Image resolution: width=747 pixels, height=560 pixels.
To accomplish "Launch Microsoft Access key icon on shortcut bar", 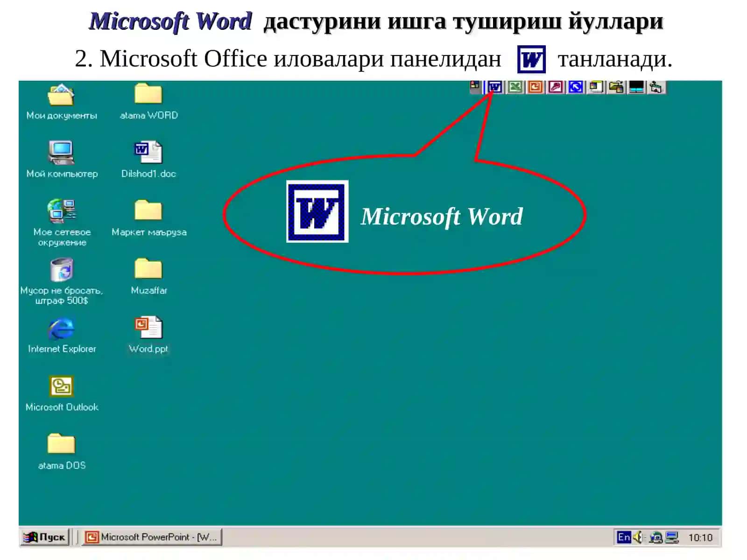I will [x=556, y=87].
